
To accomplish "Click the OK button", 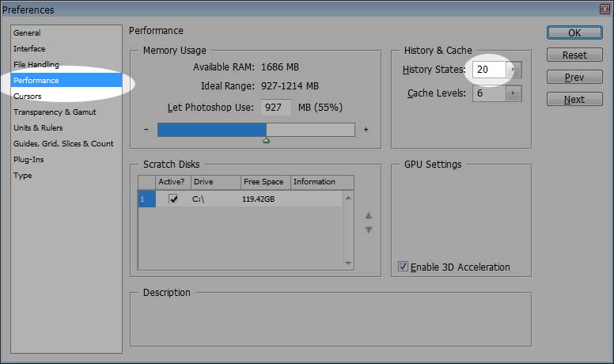I will click(x=574, y=33).
